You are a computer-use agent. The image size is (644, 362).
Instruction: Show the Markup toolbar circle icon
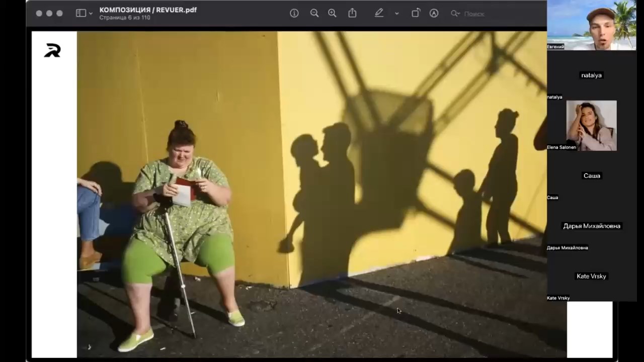click(x=434, y=14)
